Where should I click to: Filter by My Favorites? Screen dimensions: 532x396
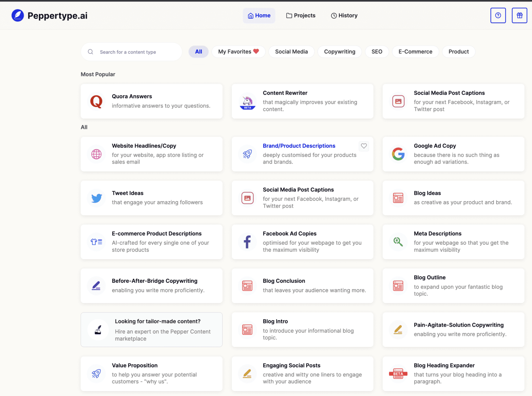click(239, 52)
